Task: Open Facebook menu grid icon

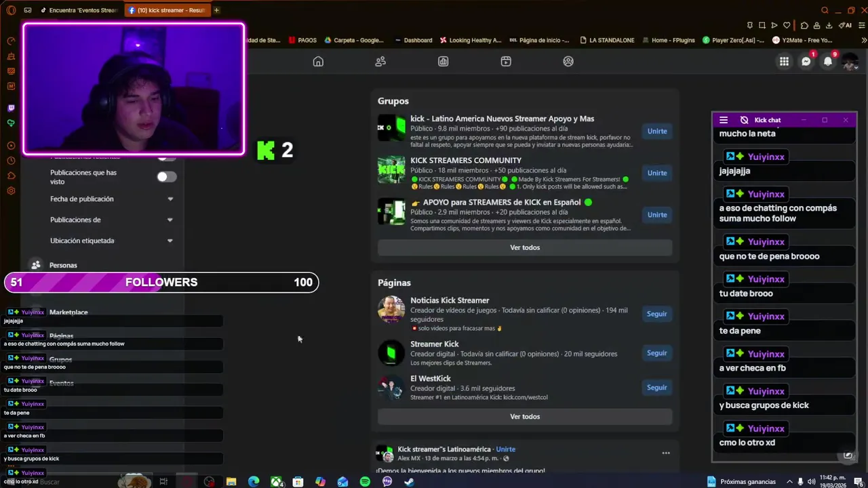Action: pyautogui.click(x=784, y=62)
